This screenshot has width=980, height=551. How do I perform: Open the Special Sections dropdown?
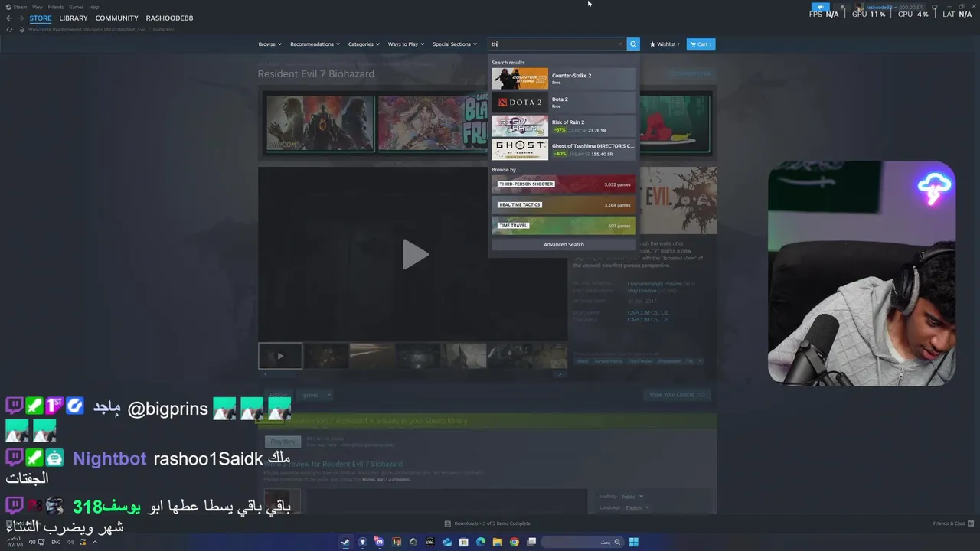click(x=455, y=44)
